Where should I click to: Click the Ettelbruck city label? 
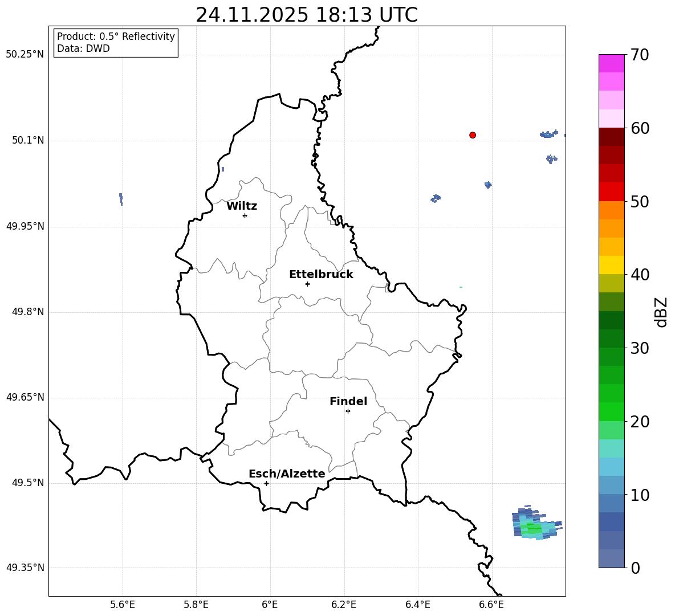point(321,275)
